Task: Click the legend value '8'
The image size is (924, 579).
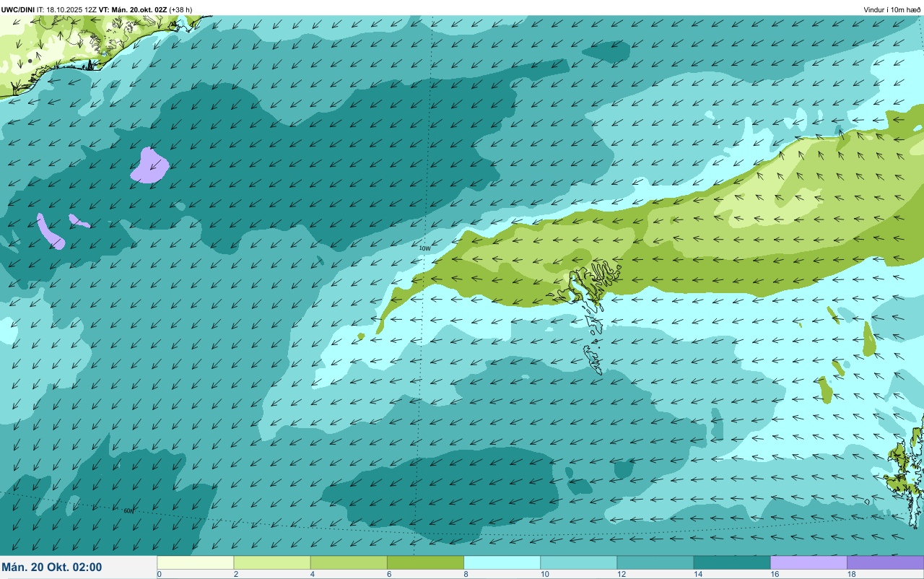Action: click(466, 574)
